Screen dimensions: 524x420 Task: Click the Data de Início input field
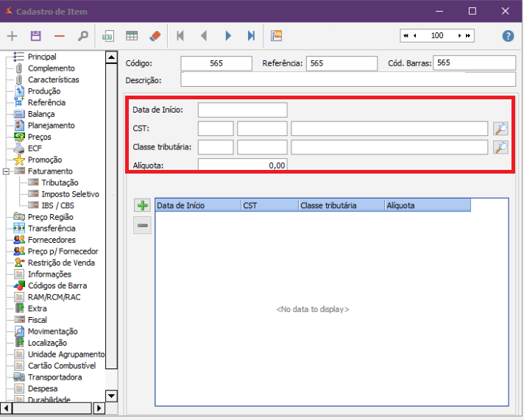[242, 110]
